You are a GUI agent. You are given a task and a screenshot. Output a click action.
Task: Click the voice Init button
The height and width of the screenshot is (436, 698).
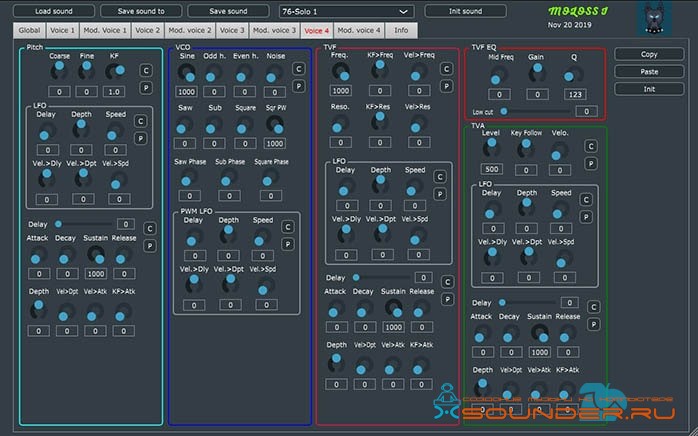click(649, 89)
